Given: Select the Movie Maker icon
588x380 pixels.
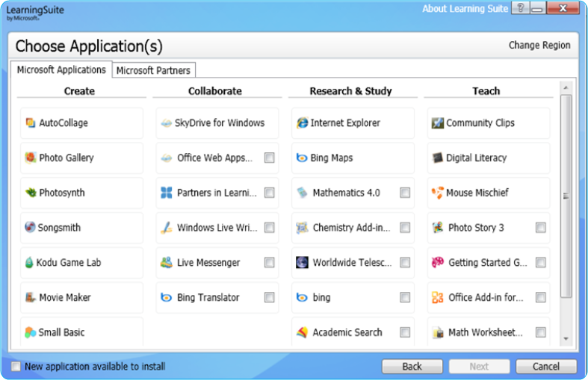Looking at the screenshot, I should pyautogui.click(x=31, y=298).
